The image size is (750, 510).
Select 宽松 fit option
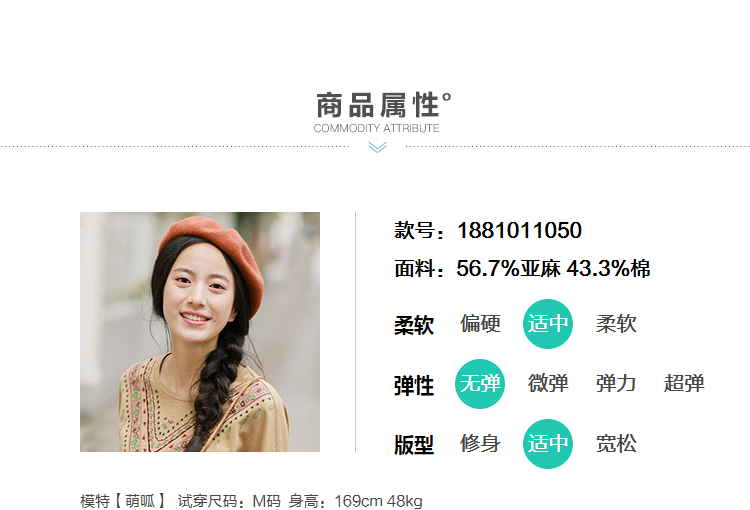[x=616, y=443]
